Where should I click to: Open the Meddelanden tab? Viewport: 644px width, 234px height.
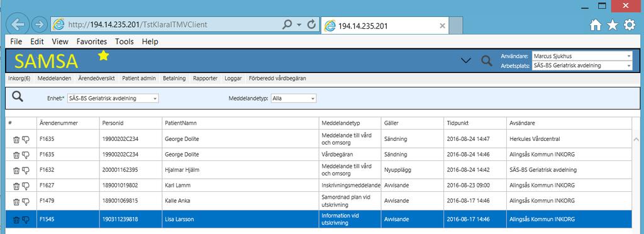(54, 79)
